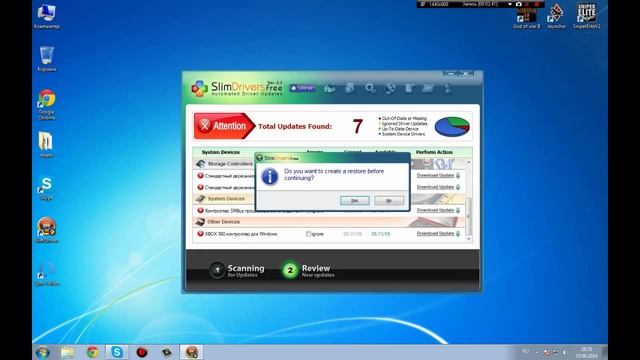This screenshot has height=360, width=640.
Task: Go to step 1 Scanning for Updates
Action: coord(237,270)
